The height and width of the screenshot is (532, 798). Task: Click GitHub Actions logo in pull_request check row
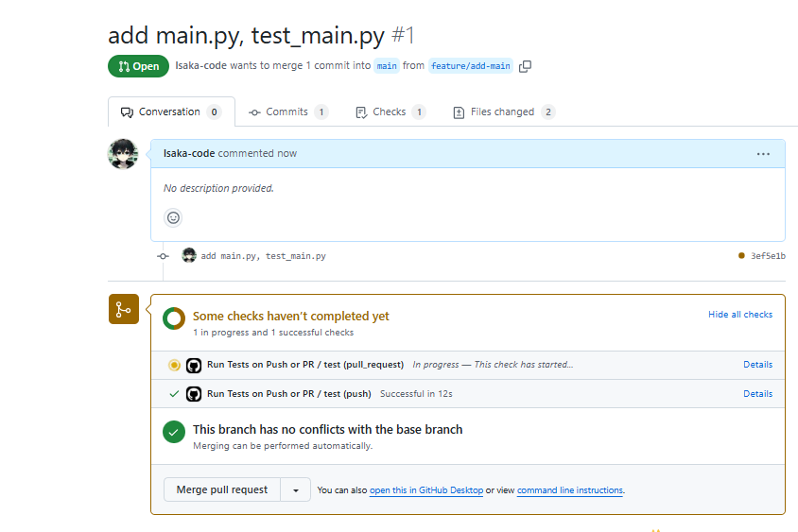tap(194, 365)
